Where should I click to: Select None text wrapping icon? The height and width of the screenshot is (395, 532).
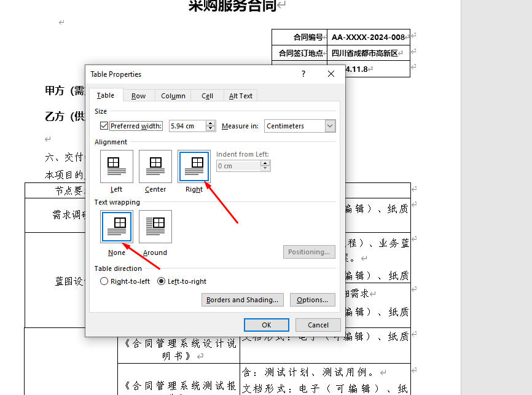tap(117, 226)
